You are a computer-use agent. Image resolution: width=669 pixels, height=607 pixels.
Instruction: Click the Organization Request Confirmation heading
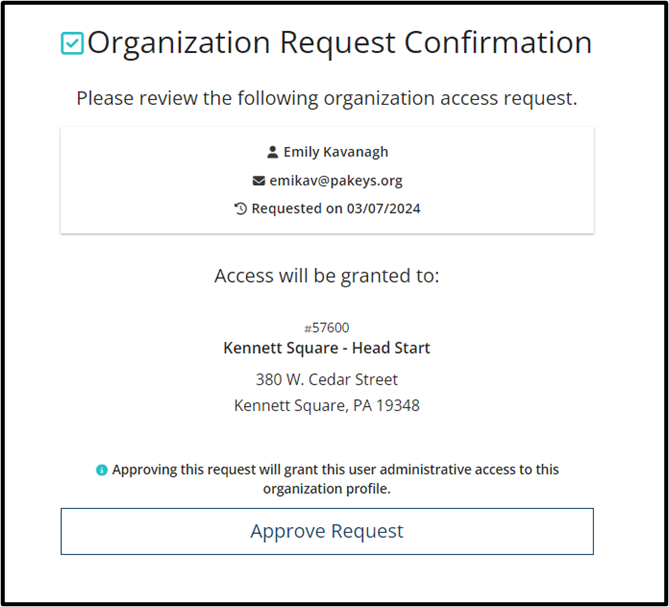[x=340, y=43]
